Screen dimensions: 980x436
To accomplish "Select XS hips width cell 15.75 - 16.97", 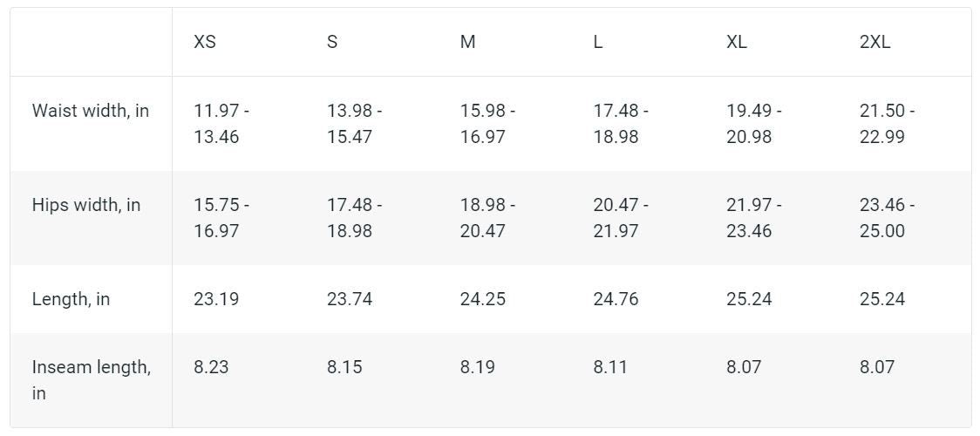I will (221, 218).
